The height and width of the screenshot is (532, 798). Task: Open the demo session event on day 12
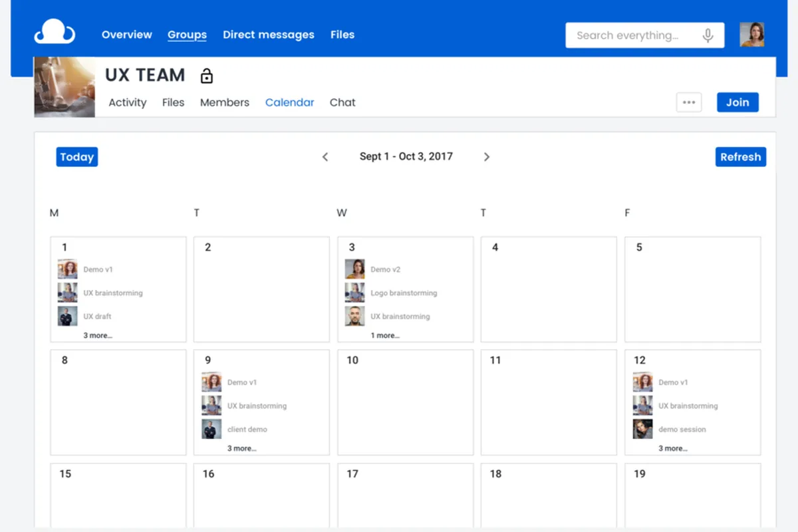click(x=682, y=430)
